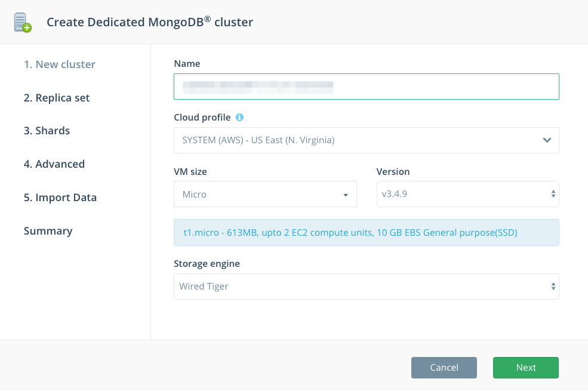Click the server-plus icon in the header
The image size is (588, 391).
[23, 23]
